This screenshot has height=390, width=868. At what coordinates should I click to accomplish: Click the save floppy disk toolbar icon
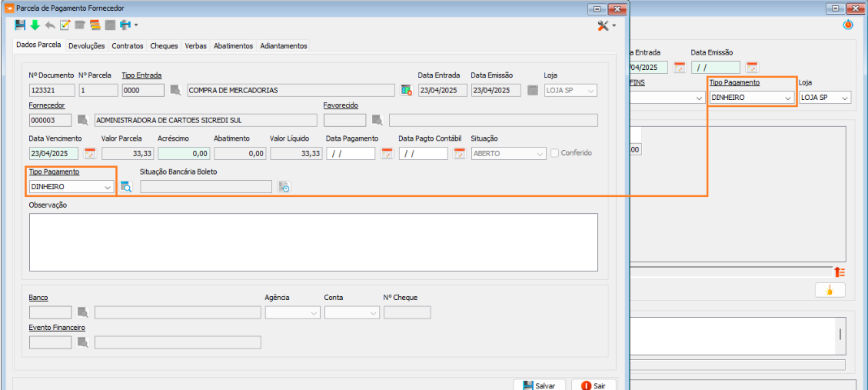[21, 25]
